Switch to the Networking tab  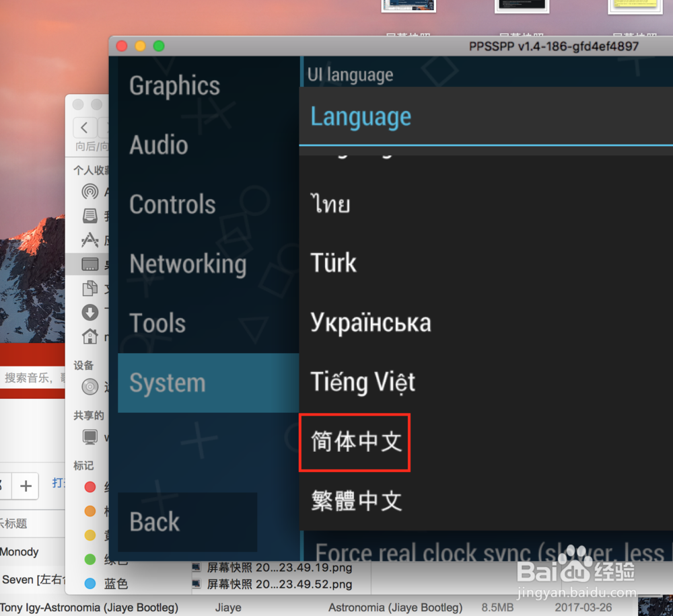tap(208, 264)
